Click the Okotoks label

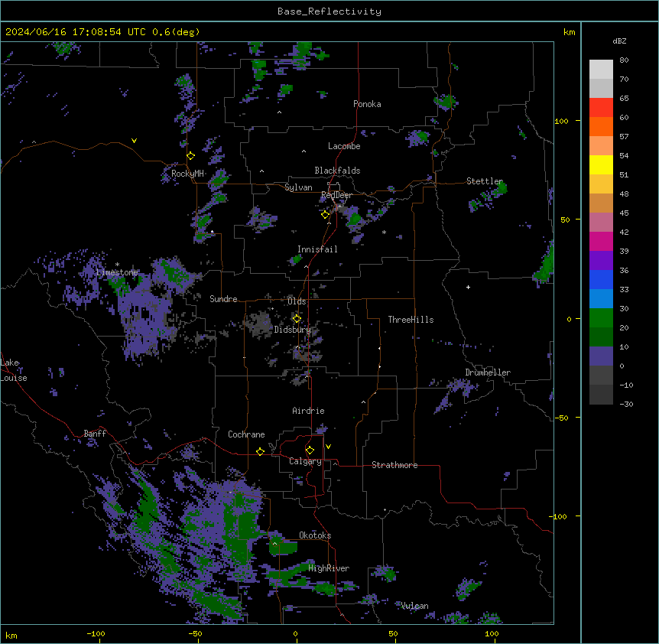(x=315, y=535)
